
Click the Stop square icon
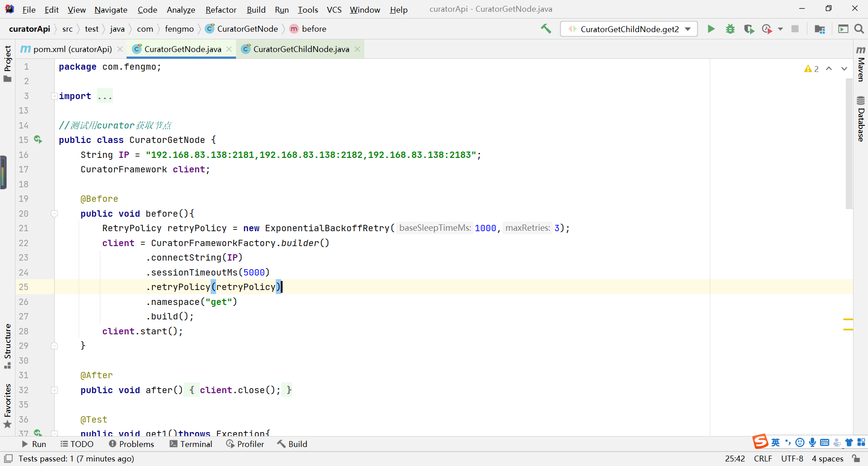pos(795,29)
